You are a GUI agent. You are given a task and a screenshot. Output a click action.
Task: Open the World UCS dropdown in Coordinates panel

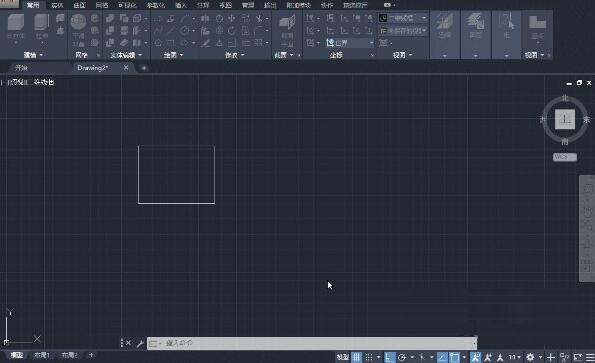click(349, 43)
